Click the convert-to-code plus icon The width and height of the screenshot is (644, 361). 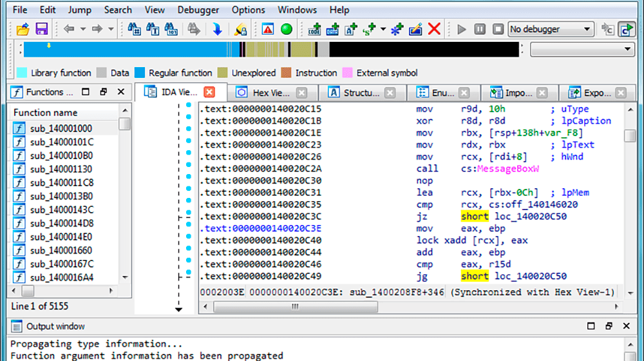pos(314,29)
